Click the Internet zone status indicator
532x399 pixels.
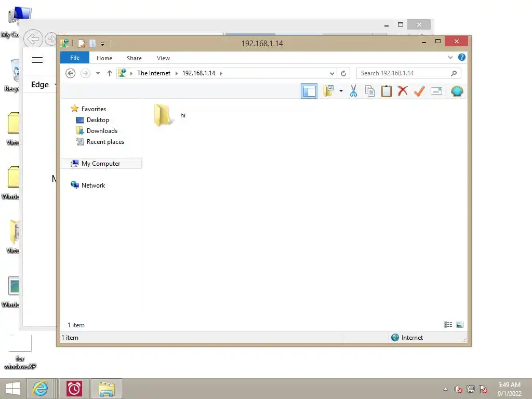click(x=407, y=338)
